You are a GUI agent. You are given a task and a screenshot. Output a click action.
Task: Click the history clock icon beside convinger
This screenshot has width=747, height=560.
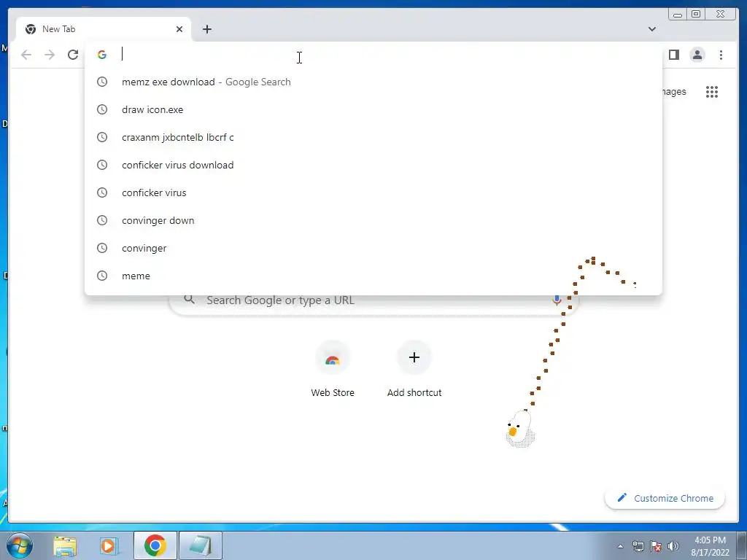[102, 248]
